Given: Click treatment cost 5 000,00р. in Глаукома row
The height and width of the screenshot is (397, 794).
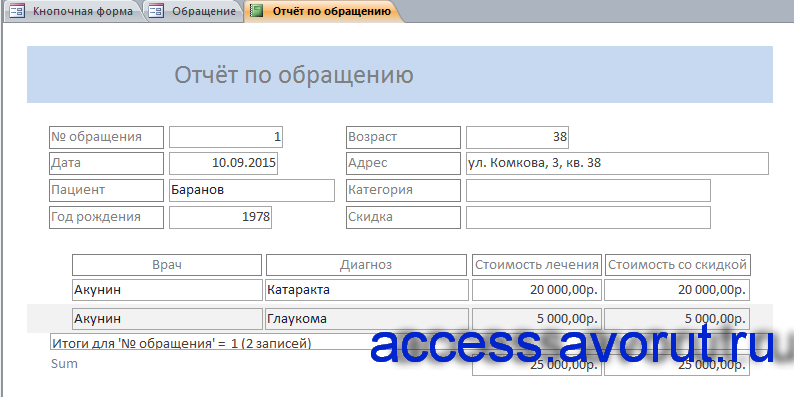Looking at the screenshot, I should pyautogui.click(x=537, y=319).
